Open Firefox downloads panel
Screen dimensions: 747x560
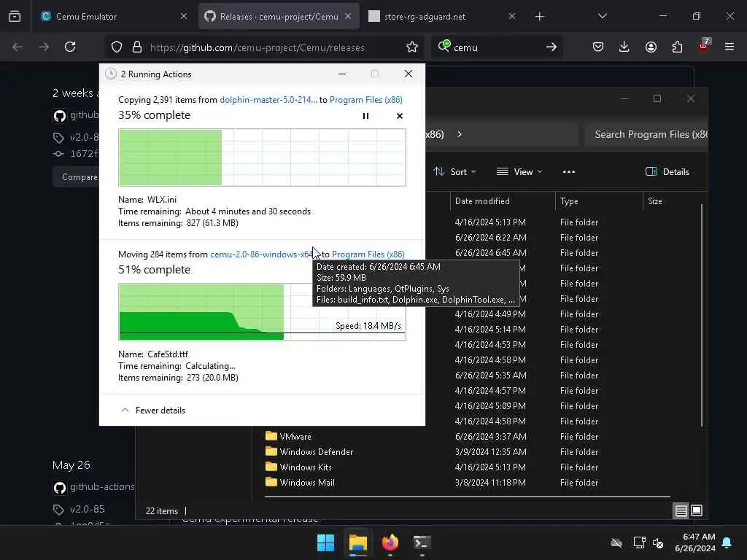(624, 47)
